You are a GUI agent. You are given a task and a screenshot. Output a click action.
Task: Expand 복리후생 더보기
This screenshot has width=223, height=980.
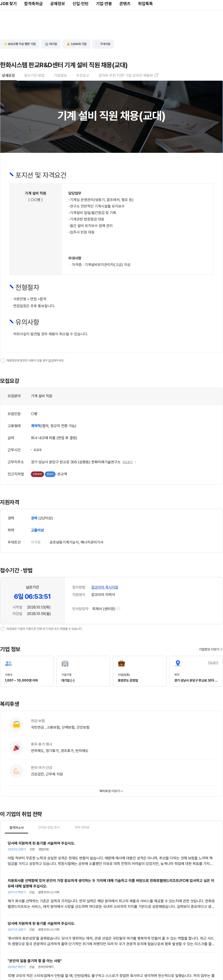(x=111, y=791)
